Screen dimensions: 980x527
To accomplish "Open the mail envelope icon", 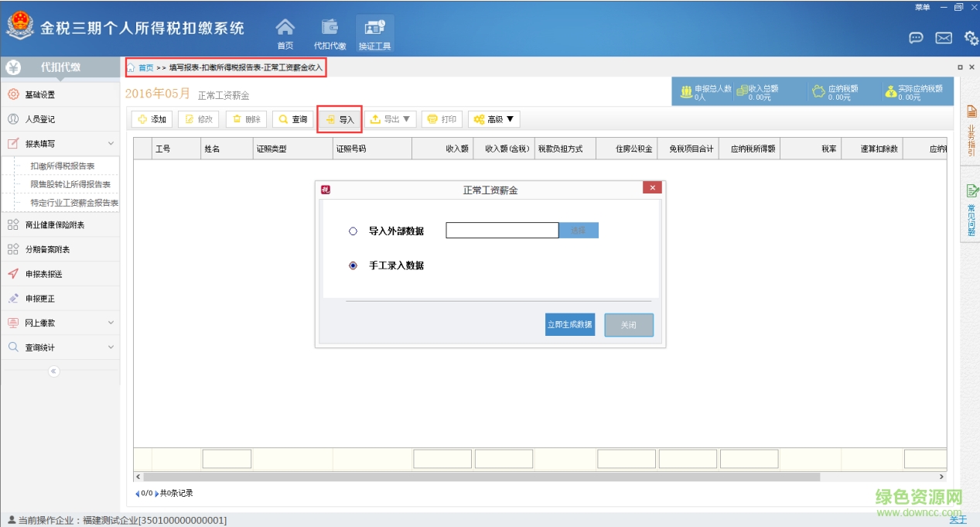I will click(x=943, y=38).
